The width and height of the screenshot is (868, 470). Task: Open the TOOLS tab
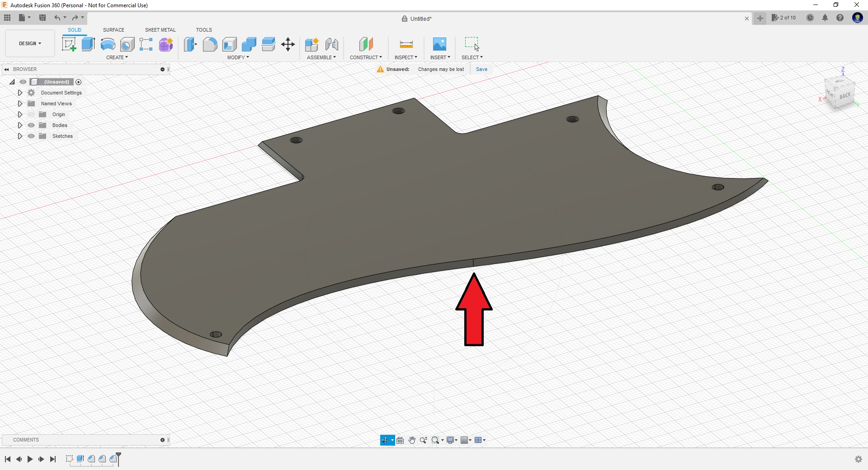pyautogui.click(x=204, y=30)
